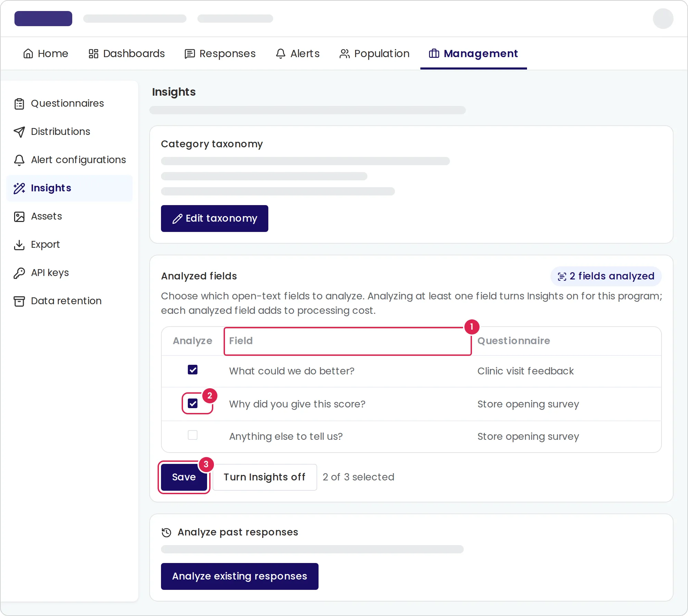Uncheck "What could we do better?" field
688x616 pixels.
click(x=193, y=370)
